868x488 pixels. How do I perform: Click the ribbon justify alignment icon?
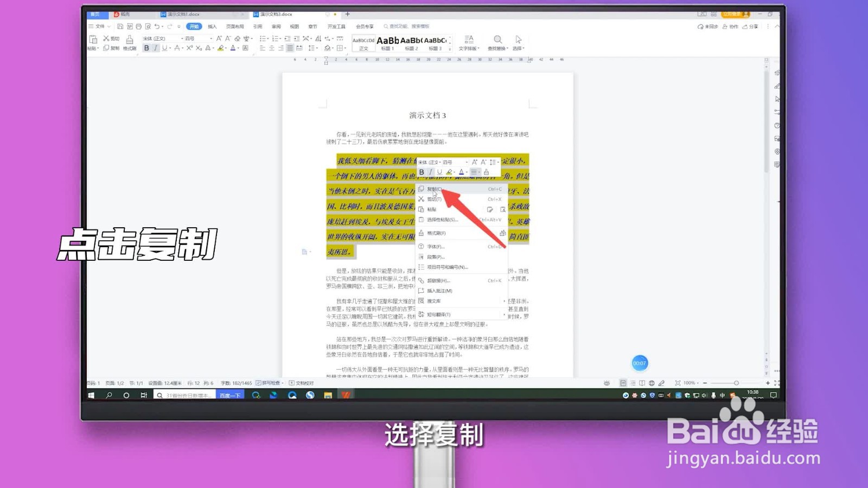290,48
